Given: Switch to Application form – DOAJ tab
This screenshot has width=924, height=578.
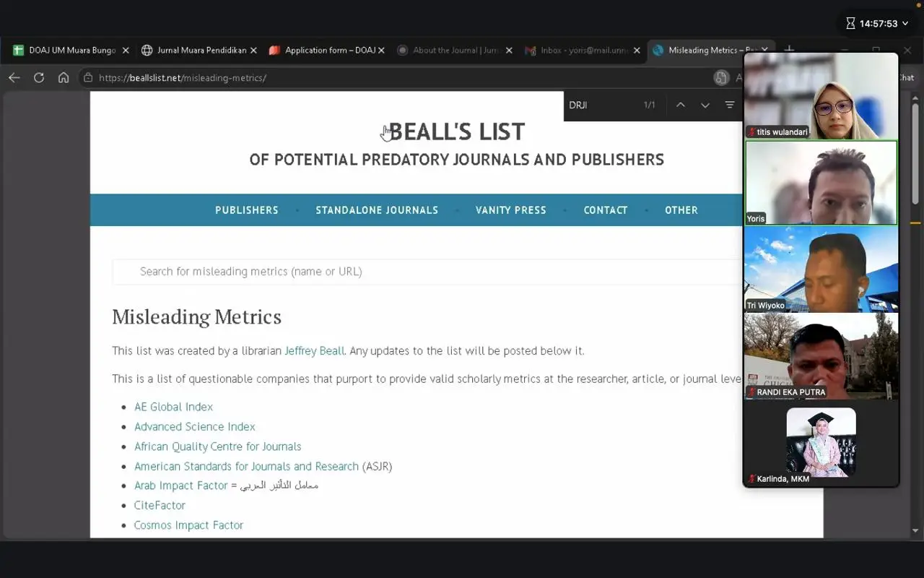Looking at the screenshot, I should pyautogui.click(x=326, y=51).
